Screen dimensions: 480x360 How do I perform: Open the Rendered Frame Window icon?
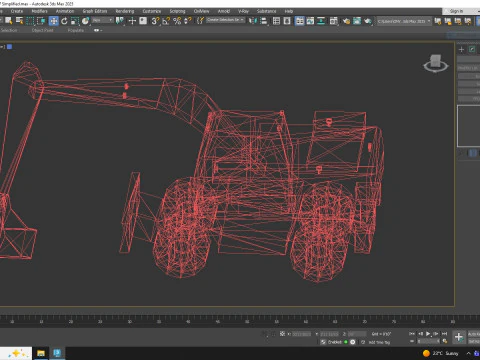(357, 21)
